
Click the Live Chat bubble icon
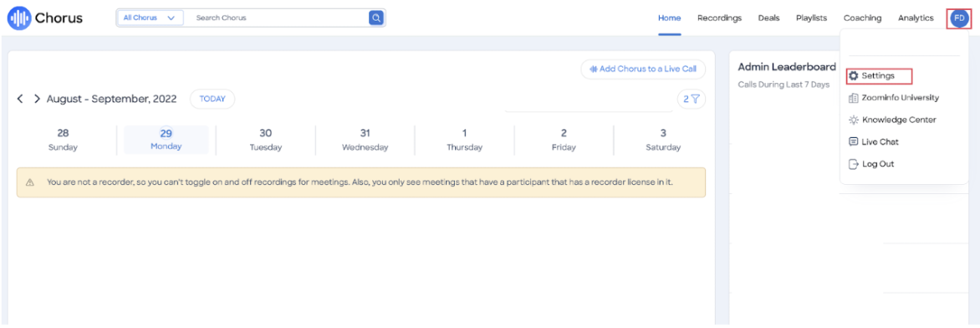(x=853, y=142)
